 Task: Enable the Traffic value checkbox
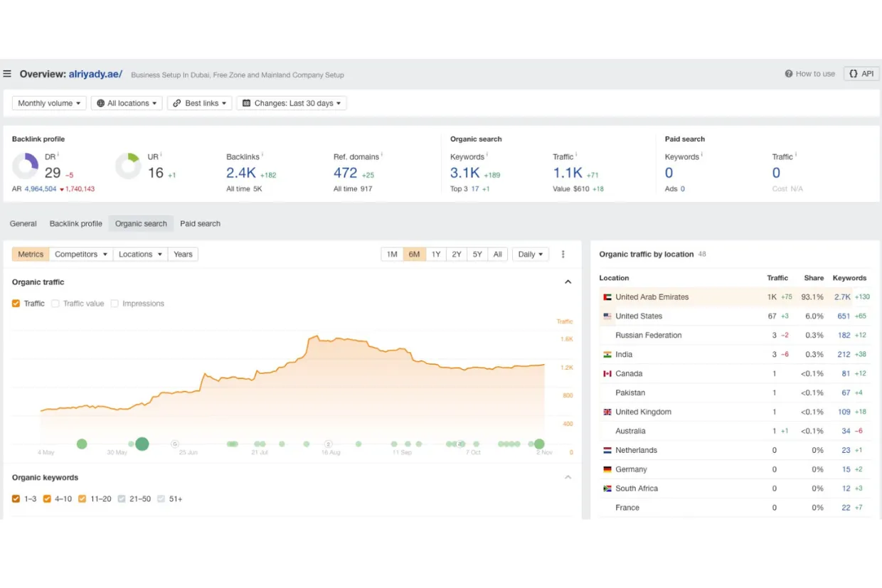[55, 304]
